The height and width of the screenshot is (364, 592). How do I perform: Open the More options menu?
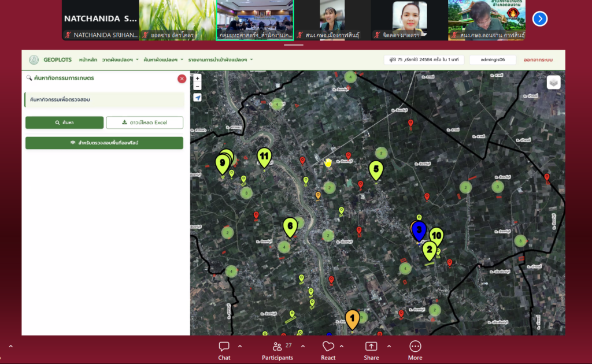coord(415,351)
